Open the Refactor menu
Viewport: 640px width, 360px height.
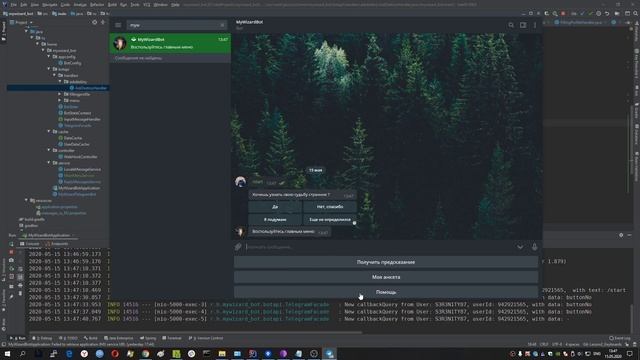point(97,5)
